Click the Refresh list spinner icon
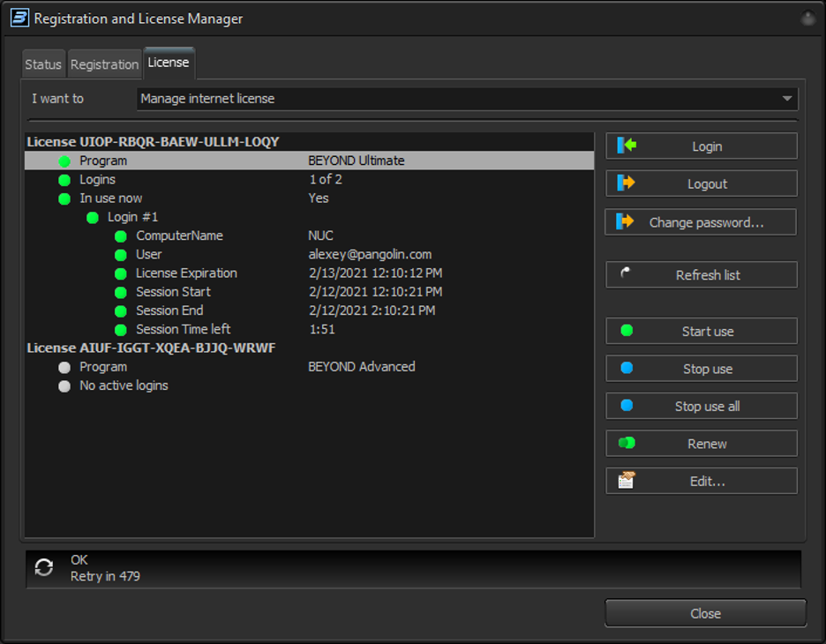 click(x=626, y=273)
